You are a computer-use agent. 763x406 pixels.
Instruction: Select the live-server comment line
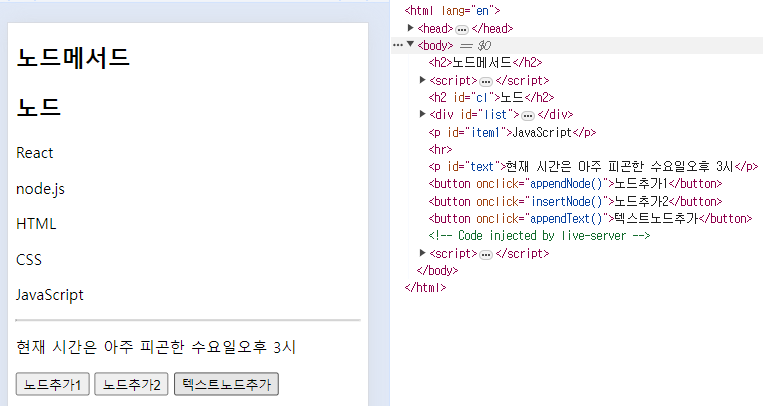coord(539,236)
